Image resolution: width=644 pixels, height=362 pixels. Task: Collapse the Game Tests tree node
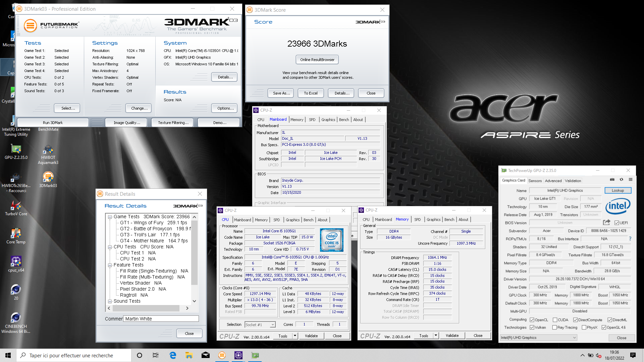pyautogui.click(x=110, y=217)
